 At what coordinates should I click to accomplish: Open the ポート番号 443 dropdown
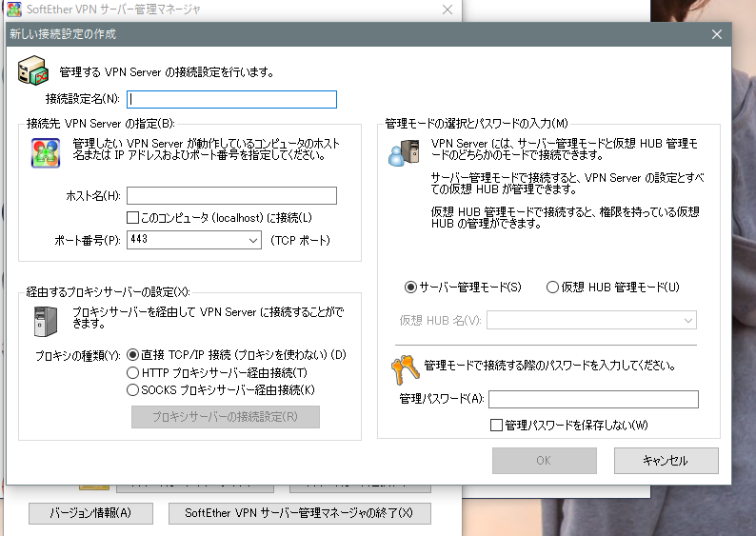tap(194, 240)
